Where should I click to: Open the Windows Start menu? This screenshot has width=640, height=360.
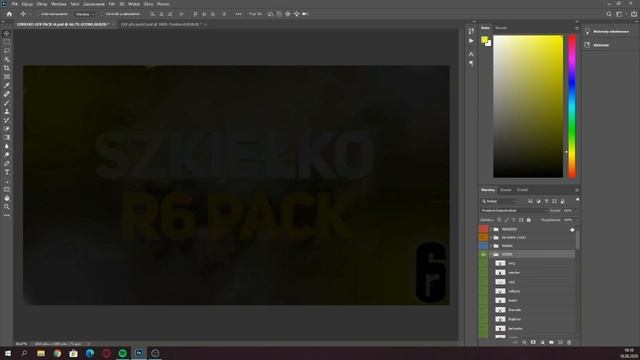[8, 353]
